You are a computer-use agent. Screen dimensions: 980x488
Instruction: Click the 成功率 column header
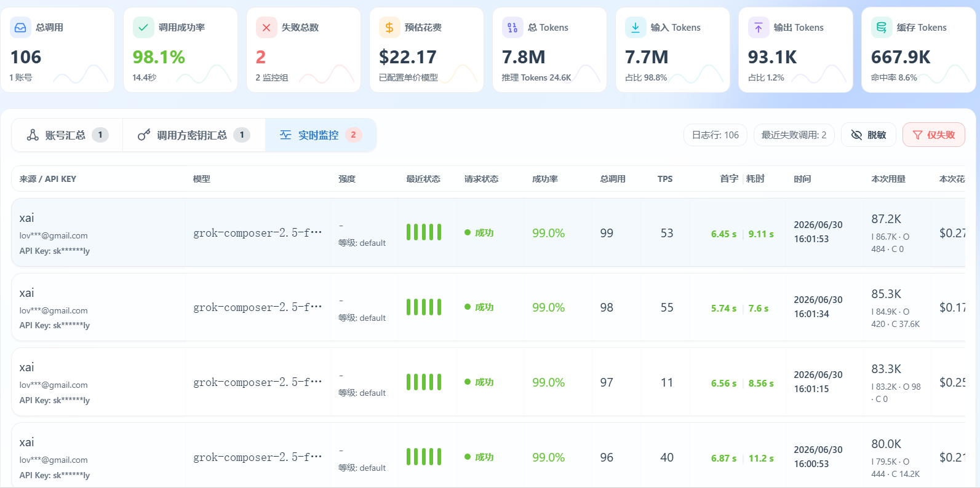coord(545,179)
